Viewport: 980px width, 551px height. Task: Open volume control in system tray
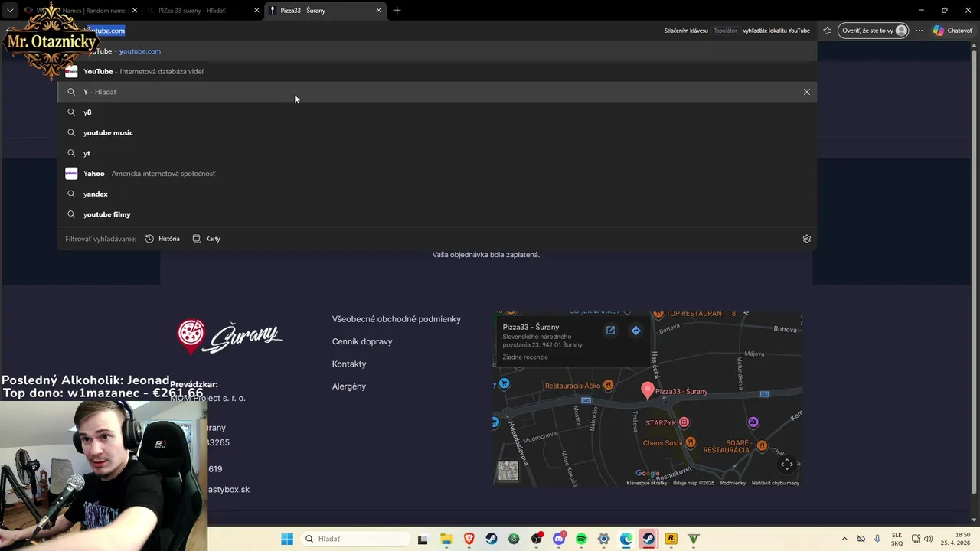929,539
